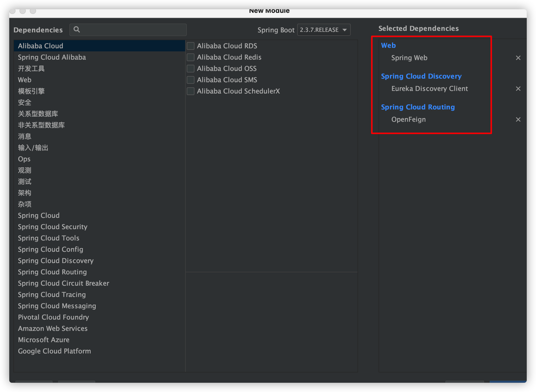This screenshot has height=392, width=536.
Task: Select Spring Cloud Alibaba category
Action: pos(99,57)
